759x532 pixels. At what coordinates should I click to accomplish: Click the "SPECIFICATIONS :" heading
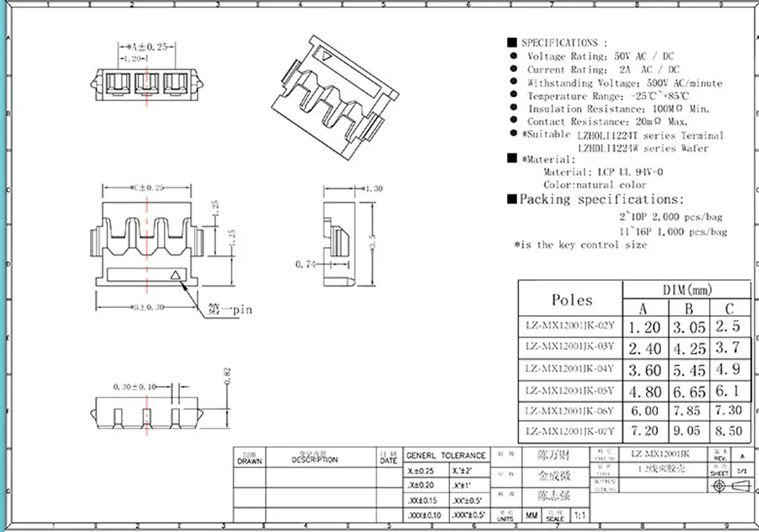[564, 42]
